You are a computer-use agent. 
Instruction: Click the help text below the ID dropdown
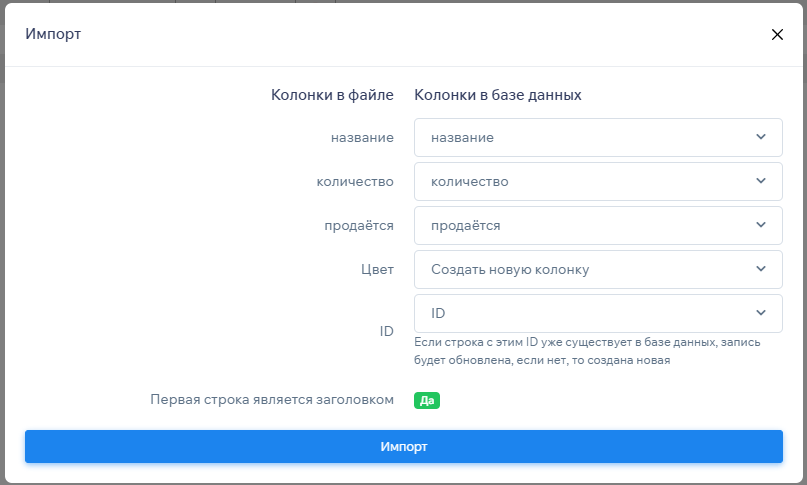tap(587, 352)
